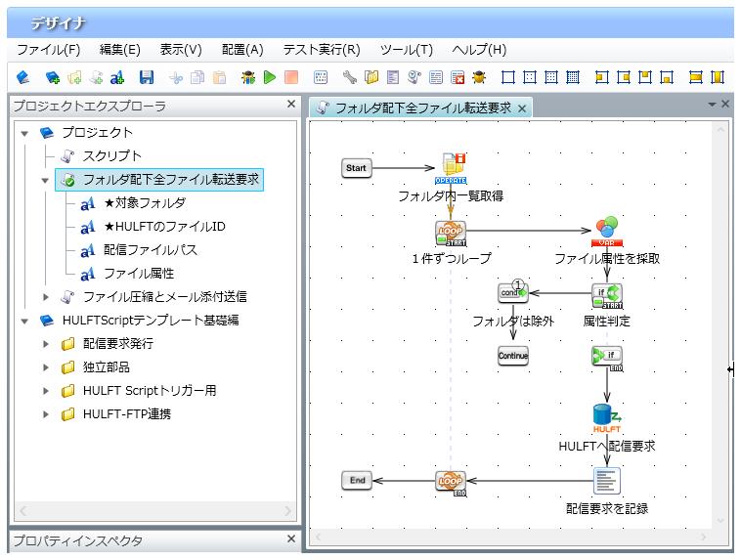Click the wrench settings icon
The height and width of the screenshot is (560, 741).
350,77
